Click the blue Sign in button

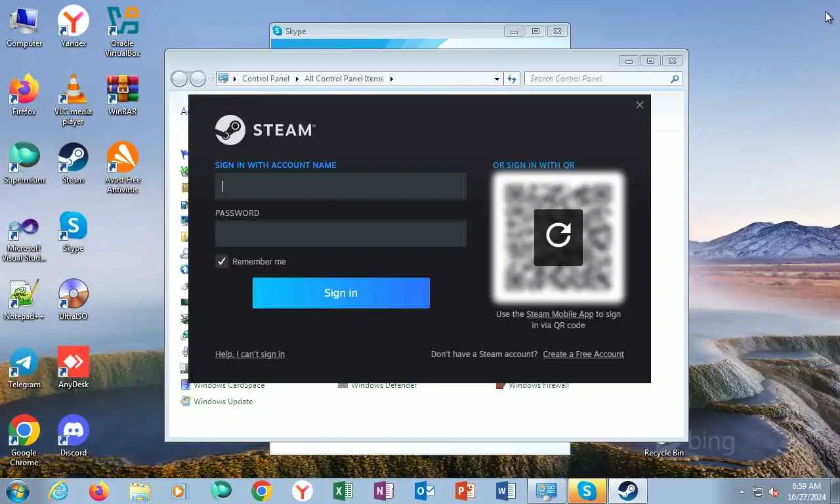[341, 293]
